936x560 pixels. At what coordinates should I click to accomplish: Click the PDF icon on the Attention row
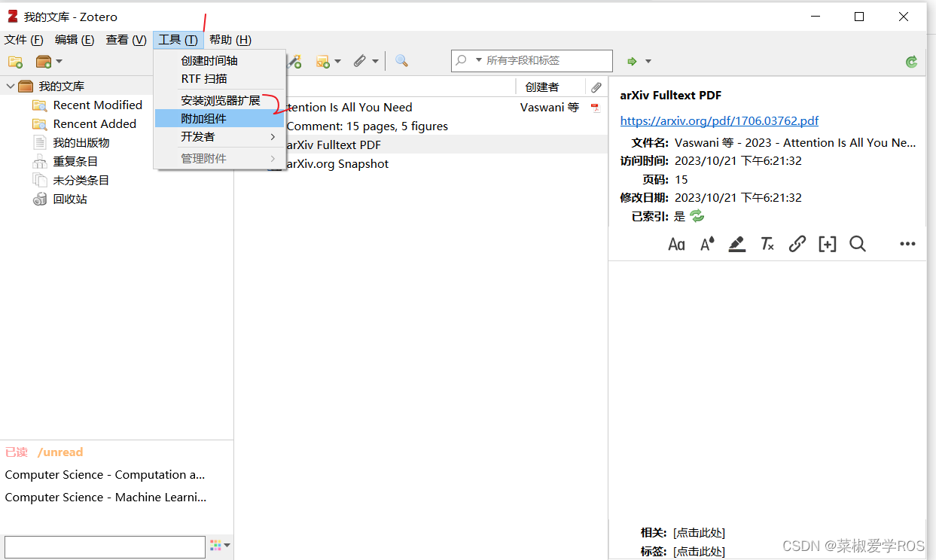click(x=596, y=108)
